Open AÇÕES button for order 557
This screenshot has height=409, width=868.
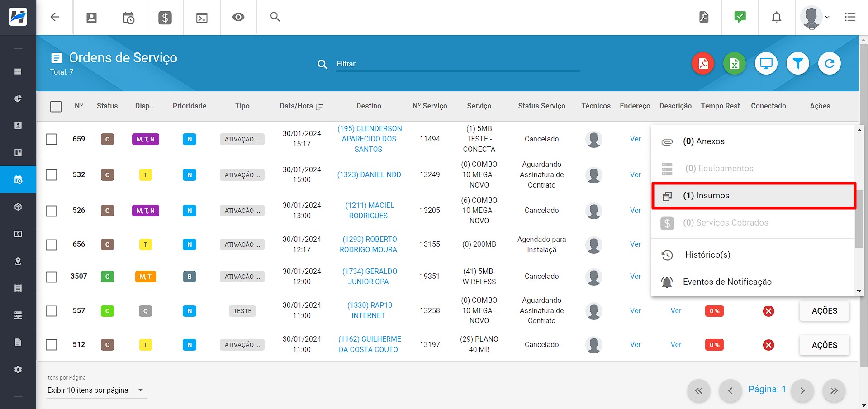[x=824, y=311]
